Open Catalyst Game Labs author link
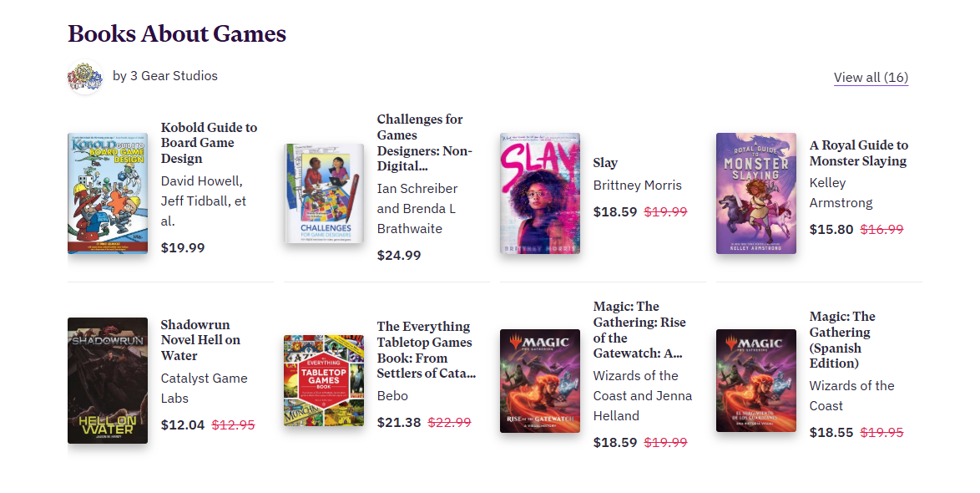 [x=204, y=389]
